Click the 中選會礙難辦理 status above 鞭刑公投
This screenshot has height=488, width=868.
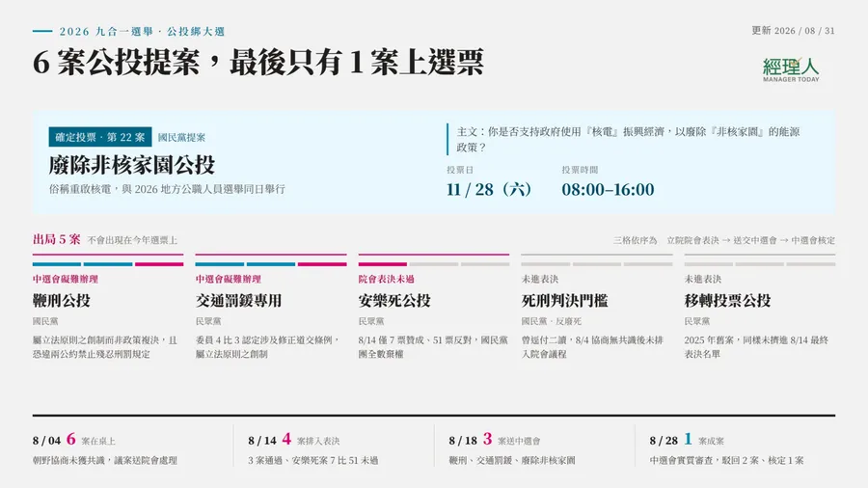66,279
